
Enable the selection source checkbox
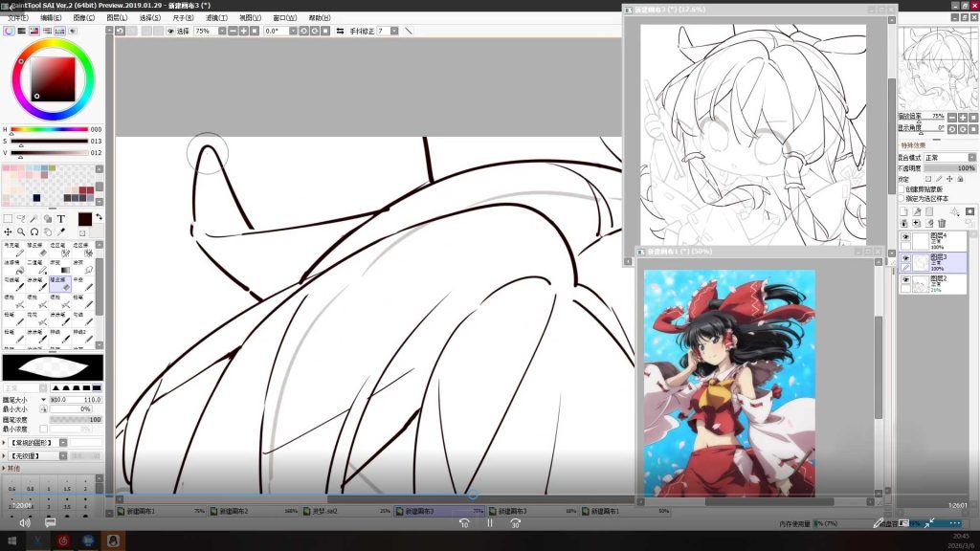902,198
